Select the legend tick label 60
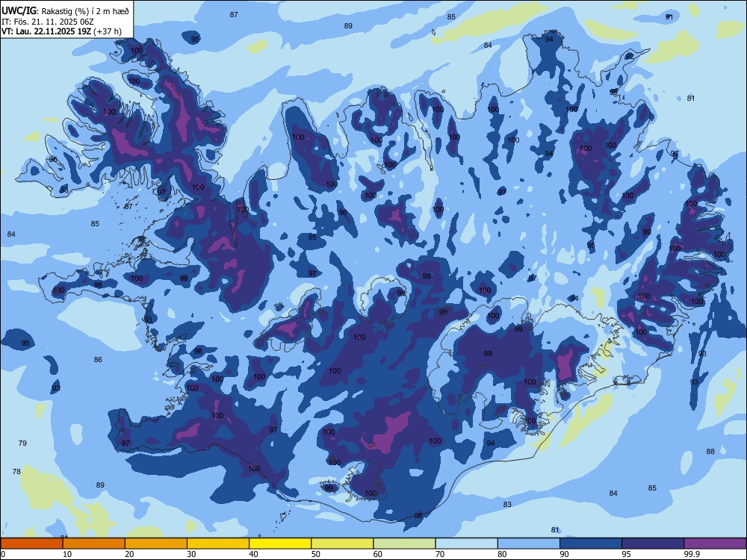The width and height of the screenshot is (747, 560). (x=378, y=554)
